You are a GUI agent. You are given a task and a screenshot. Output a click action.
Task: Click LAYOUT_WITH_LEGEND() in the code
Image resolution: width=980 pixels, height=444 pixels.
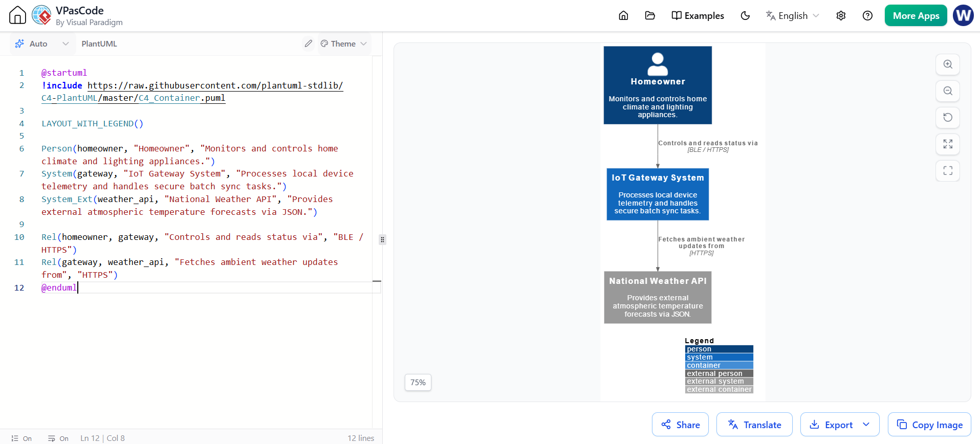click(93, 123)
